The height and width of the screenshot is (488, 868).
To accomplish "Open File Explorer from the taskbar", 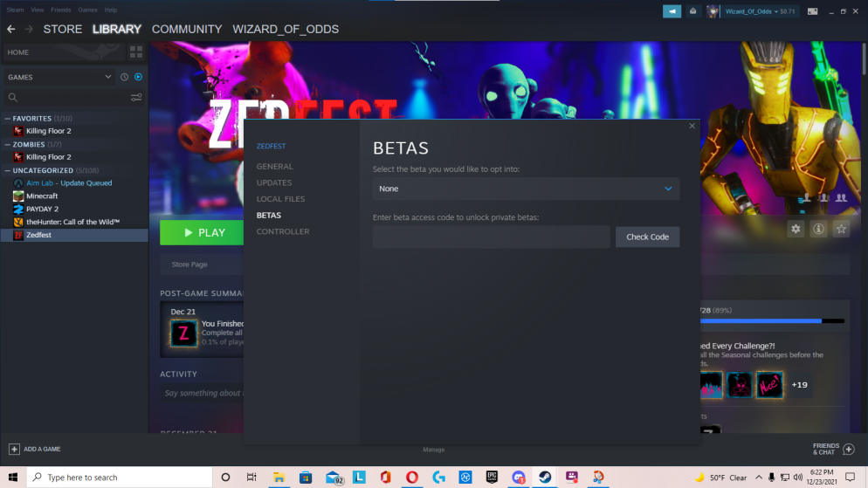I will (x=279, y=477).
